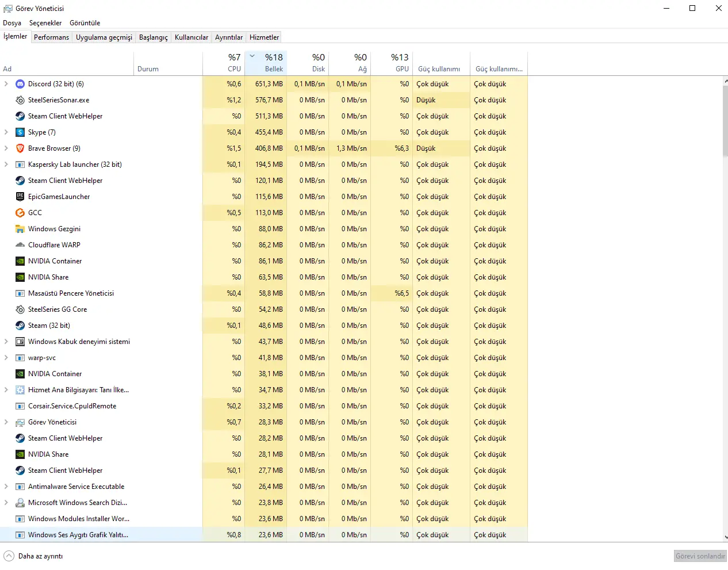Viewport: 728px width, 570px height.
Task: Click the warp-svc process icon
Action: coord(20,358)
